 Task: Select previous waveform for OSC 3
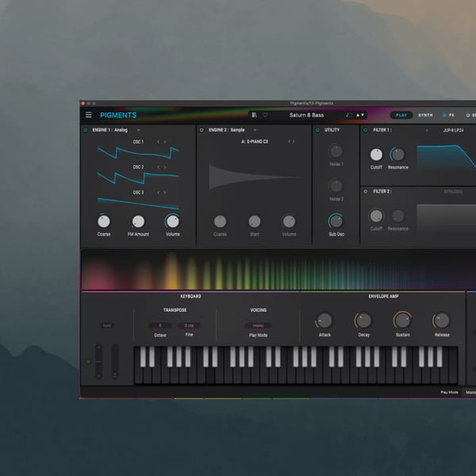(158, 193)
